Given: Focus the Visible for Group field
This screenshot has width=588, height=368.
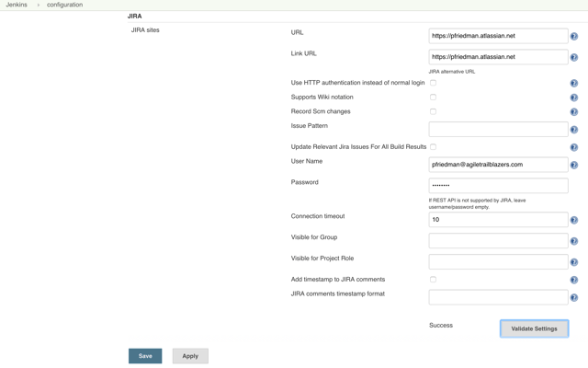Looking at the screenshot, I should point(498,241).
